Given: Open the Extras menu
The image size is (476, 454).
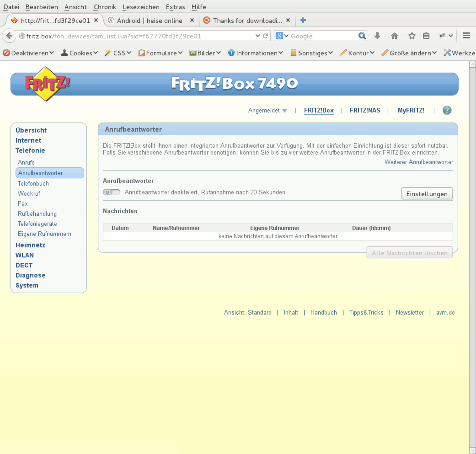Looking at the screenshot, I should coord(176,7).
